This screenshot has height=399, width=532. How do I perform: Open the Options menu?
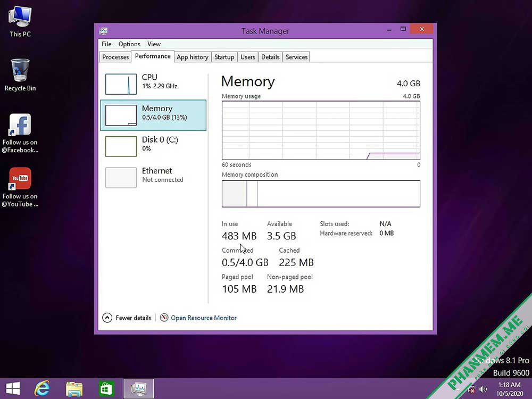click(x=129, y=44)
